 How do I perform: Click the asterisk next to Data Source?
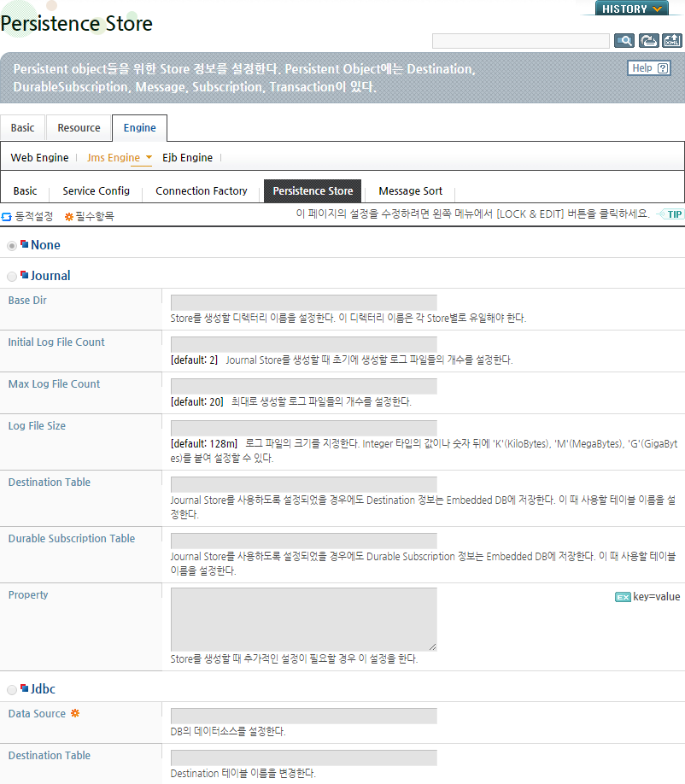75,713
